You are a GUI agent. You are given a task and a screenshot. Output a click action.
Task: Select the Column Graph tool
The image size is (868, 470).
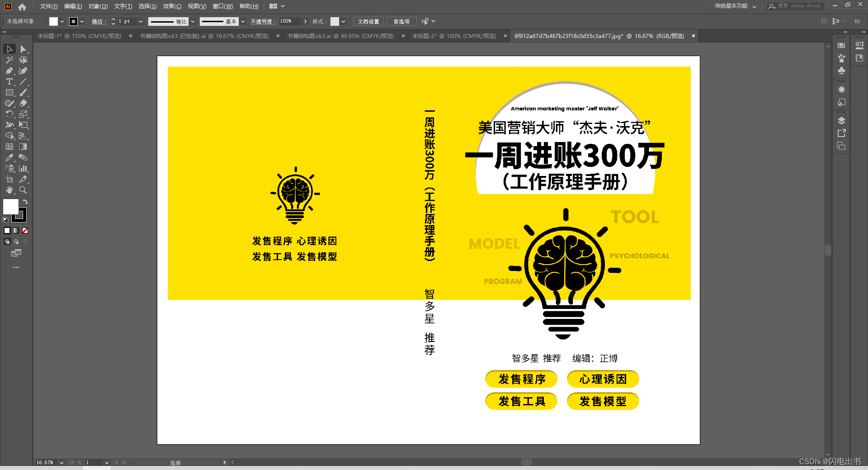[x=23, y=168]
